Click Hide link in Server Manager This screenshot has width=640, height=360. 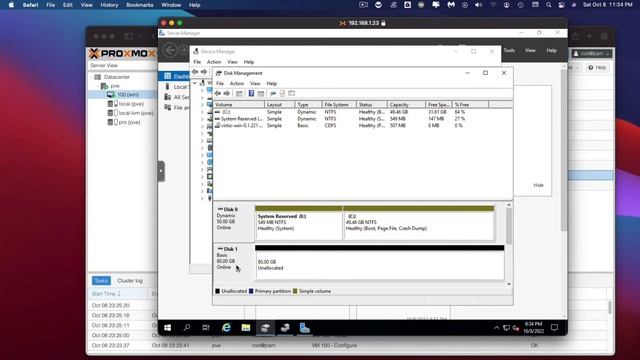[538, 185]
